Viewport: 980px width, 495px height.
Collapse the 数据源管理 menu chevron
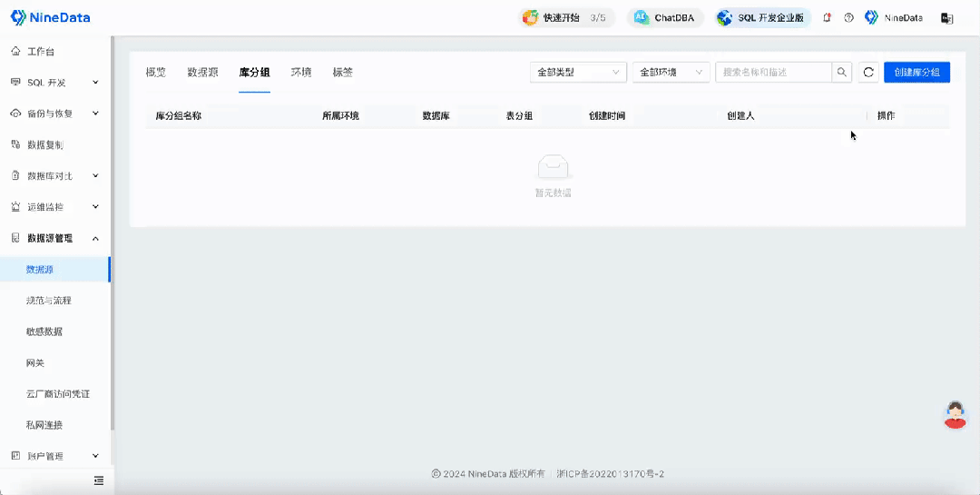tap(95, 238)
